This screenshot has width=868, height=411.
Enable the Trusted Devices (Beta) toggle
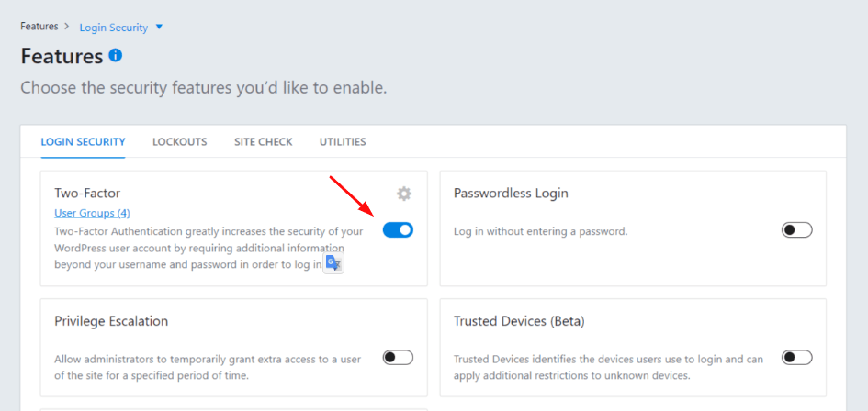pyautogui.click(x=796, y=358)
